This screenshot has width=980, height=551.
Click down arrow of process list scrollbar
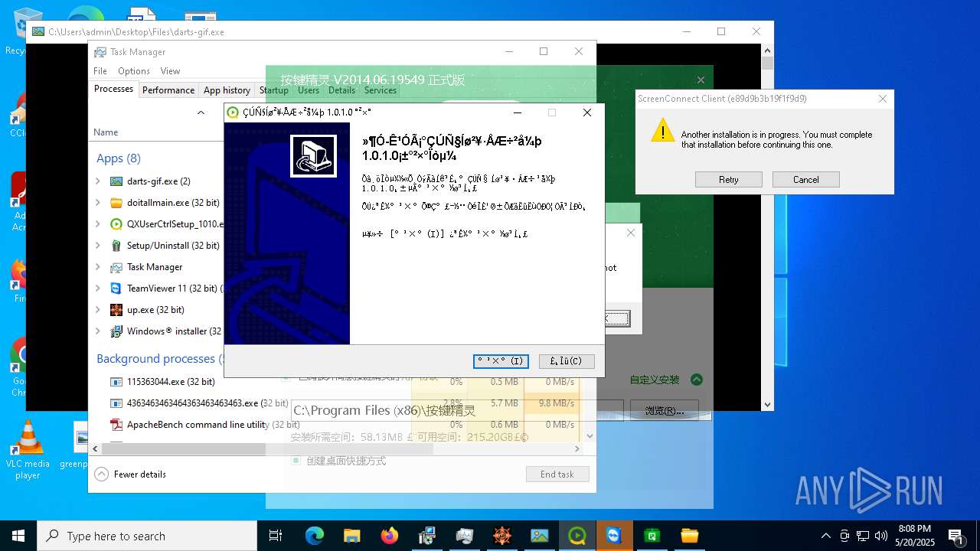[590, 436]
